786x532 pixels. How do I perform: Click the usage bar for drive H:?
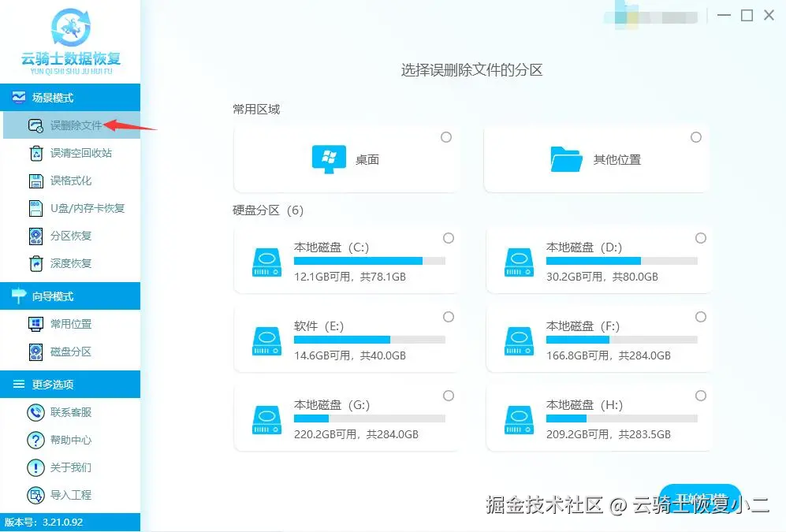621,419
